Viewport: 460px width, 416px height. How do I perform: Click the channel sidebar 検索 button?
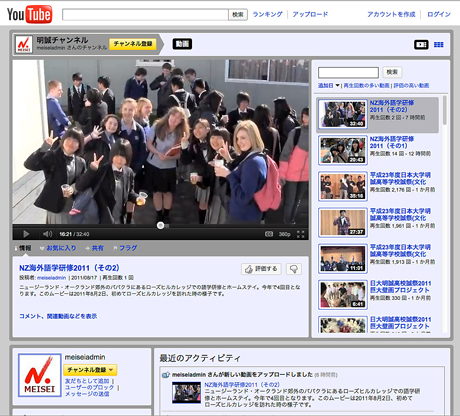coord(392,72)
